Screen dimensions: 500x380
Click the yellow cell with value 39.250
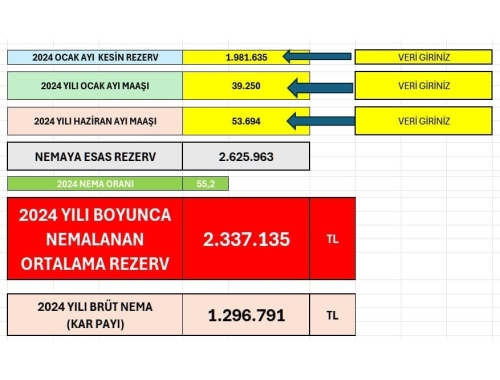coord(246,86)
